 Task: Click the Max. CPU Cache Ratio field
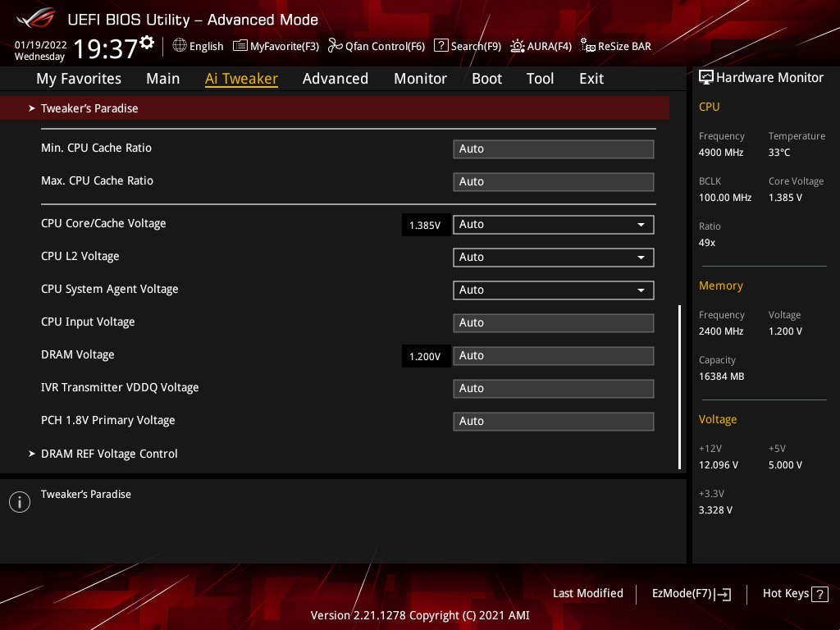[x=554, y=181]
